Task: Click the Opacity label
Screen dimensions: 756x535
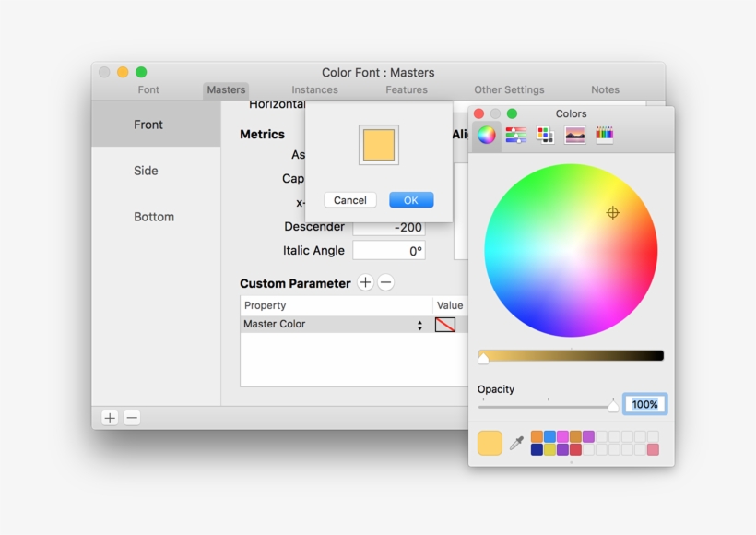Action: [496, 389]
